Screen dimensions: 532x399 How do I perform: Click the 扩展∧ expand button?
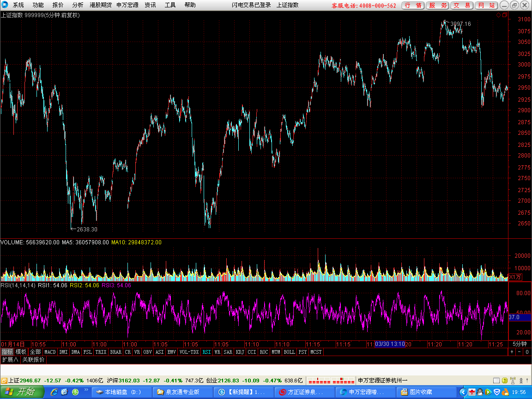tap(10, 360)
